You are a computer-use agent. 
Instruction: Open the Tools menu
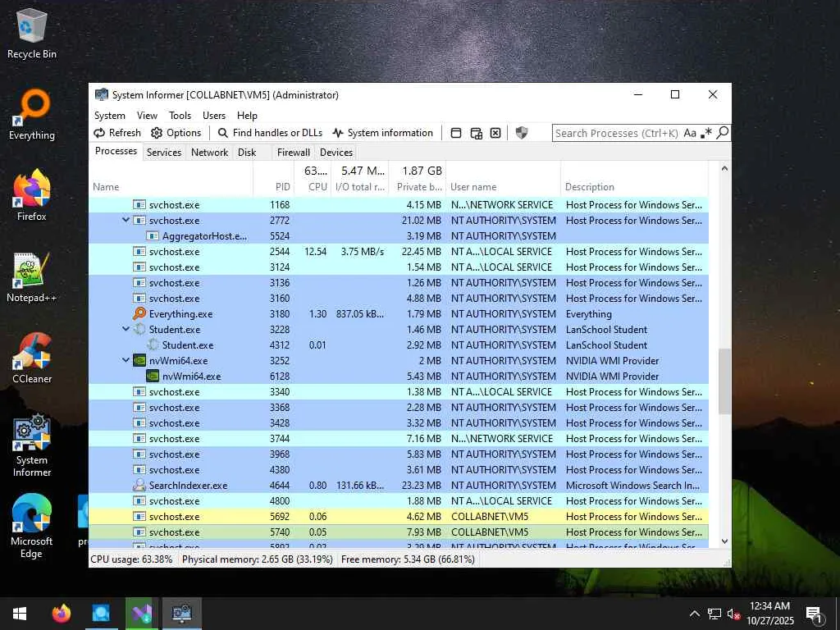pyautogui.click(x=180, y=116)
